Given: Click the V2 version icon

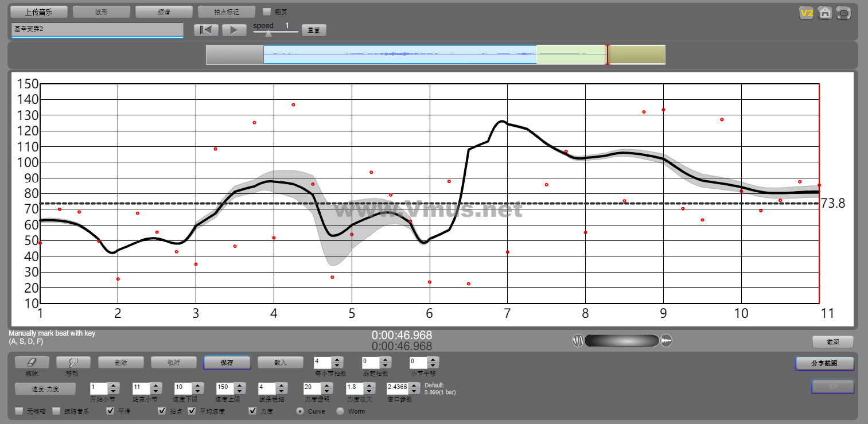Looking at the screenshot, I should 807,13.
